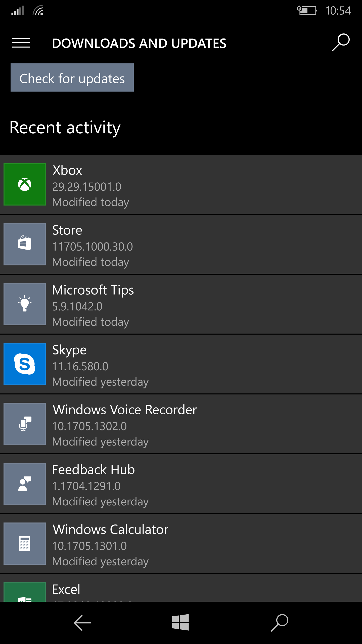The height and width of the screenshot is (644, 362).
Task: Open the Xbox app icon
Action: (x=25, y=184)
